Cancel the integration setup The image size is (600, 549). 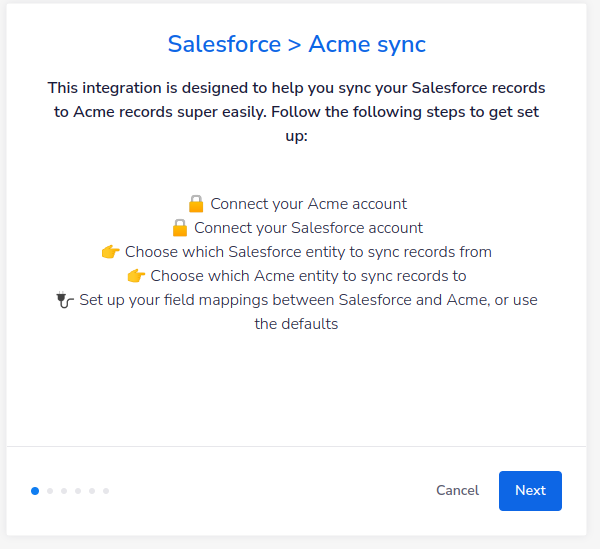tap(457, 491)
